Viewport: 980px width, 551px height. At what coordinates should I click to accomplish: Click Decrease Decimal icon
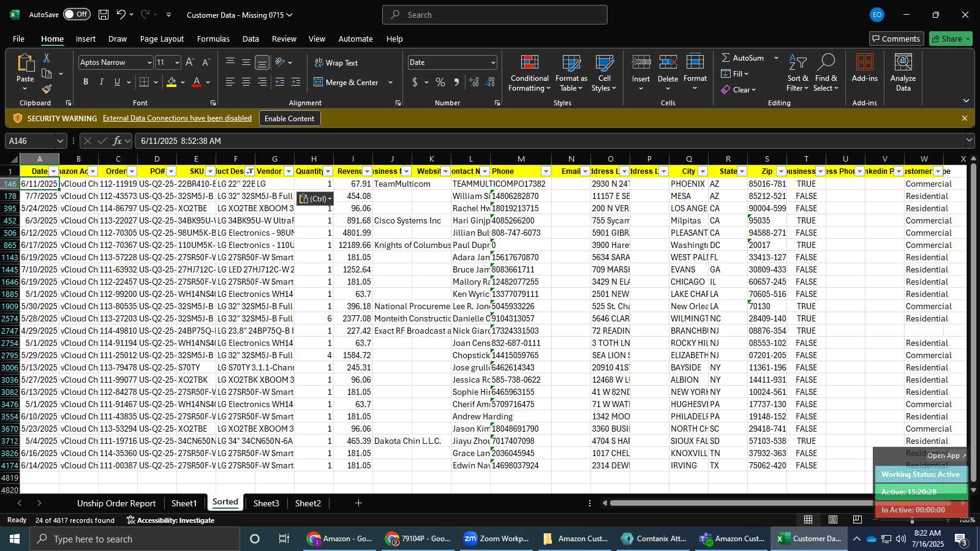(490, 82)
